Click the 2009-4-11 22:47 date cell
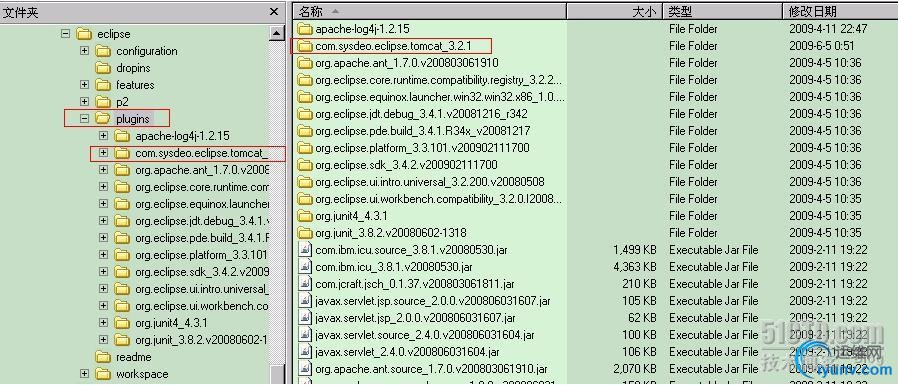The image size is (898, 386). [x=828, y=29]
